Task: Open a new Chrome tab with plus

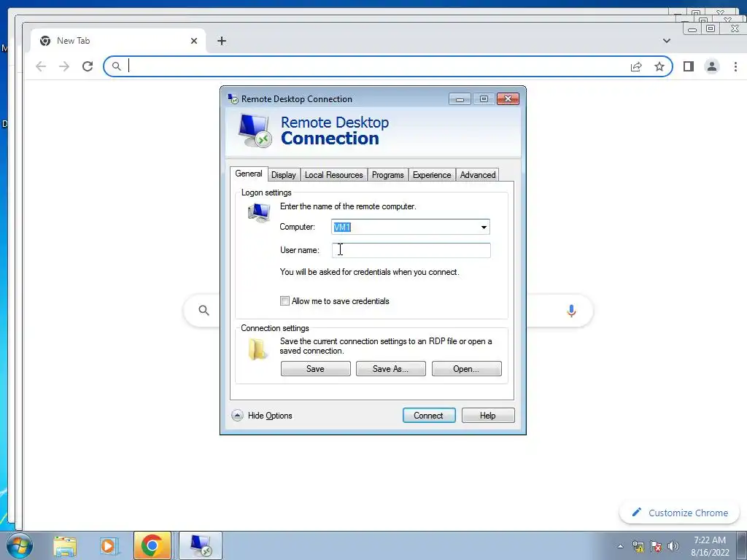Action: pos(222,41)
